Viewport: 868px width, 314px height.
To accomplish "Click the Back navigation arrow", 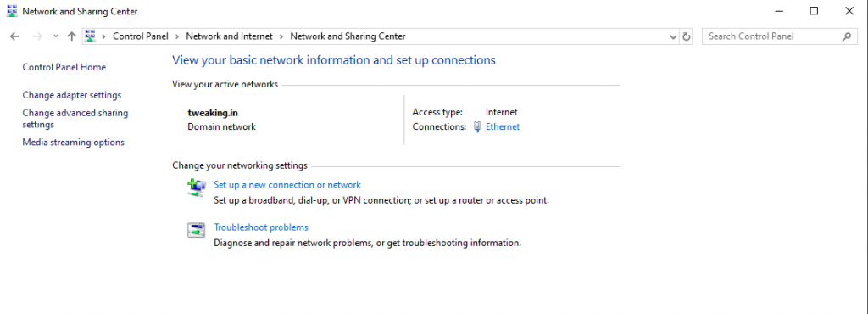I will (15, 36).
